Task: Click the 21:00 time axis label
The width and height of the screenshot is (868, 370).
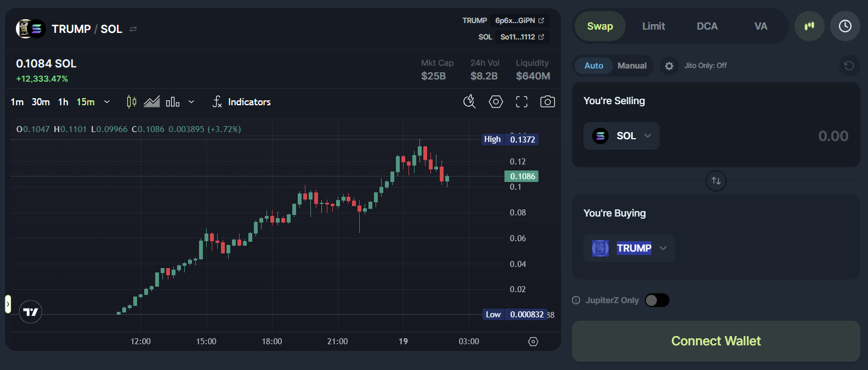Action: [x=337, y=341]
